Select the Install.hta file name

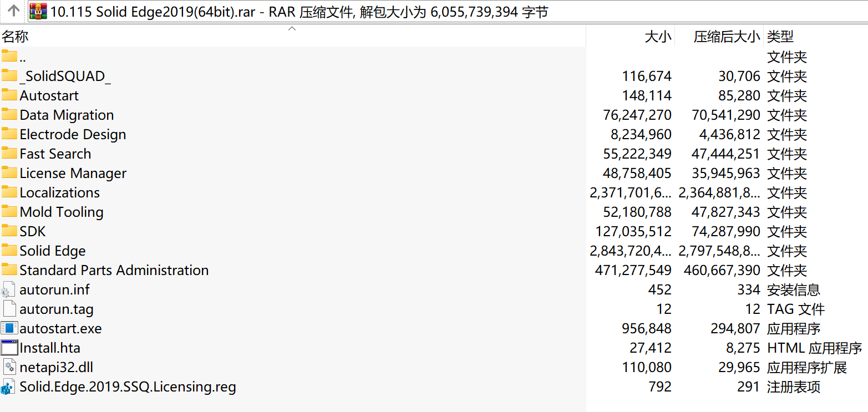(50, 348)
